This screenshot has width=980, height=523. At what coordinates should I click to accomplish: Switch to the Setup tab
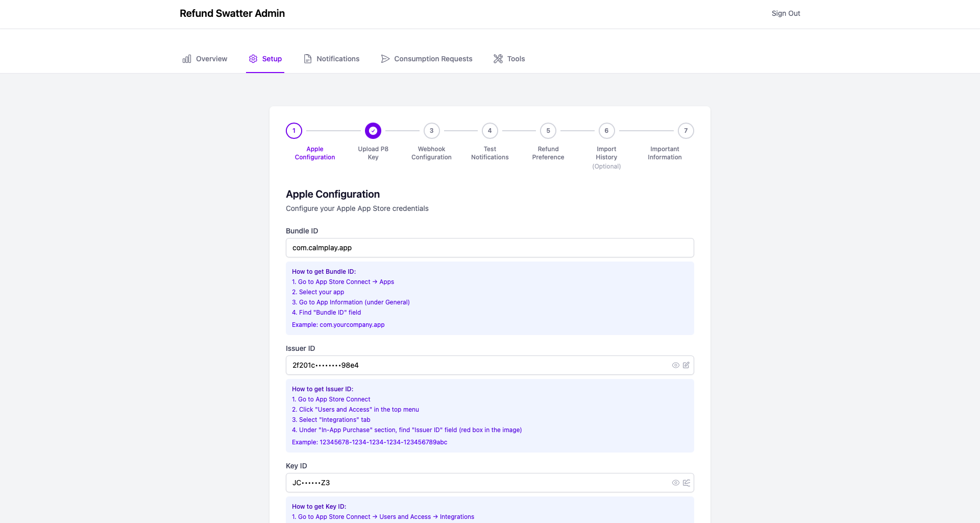(265, 59)
